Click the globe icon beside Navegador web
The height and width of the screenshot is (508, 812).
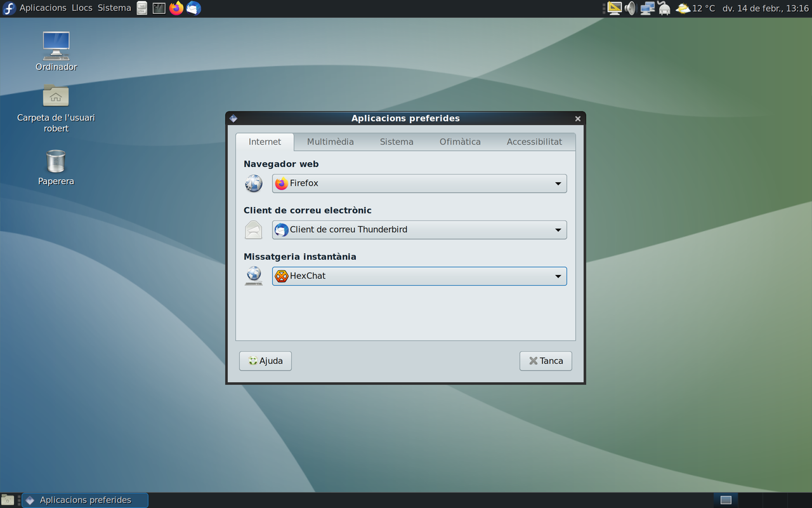tap(254, 184)
